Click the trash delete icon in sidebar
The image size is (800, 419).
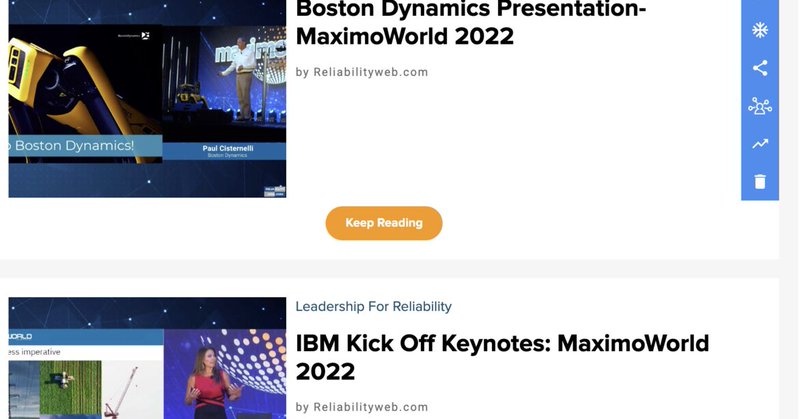[x=760, y=182]
